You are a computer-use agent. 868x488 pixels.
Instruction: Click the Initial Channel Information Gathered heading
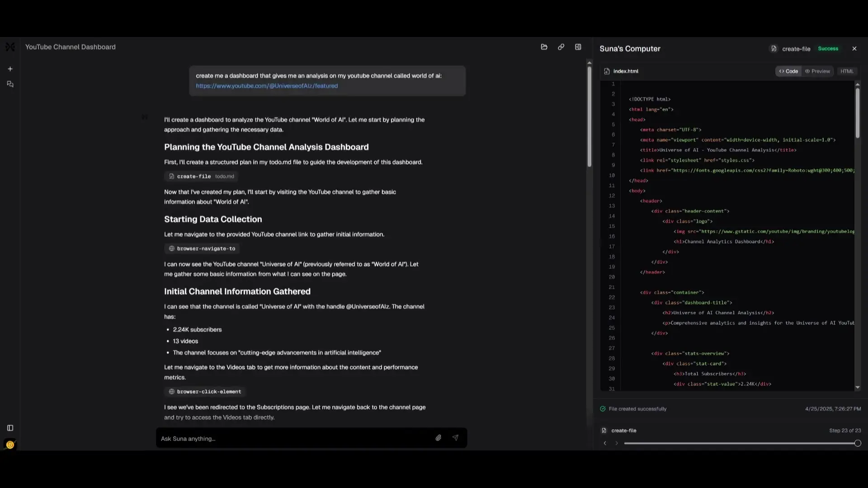237,291
